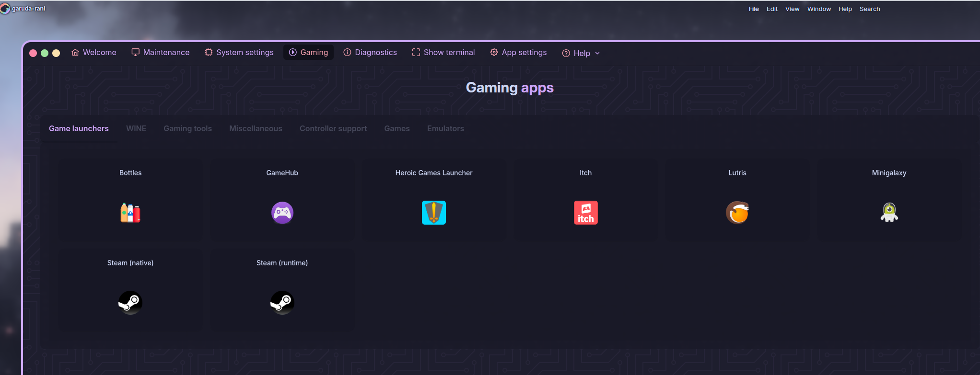Click Show terminal
980x375 pixels.
click(x=443, y=53)
